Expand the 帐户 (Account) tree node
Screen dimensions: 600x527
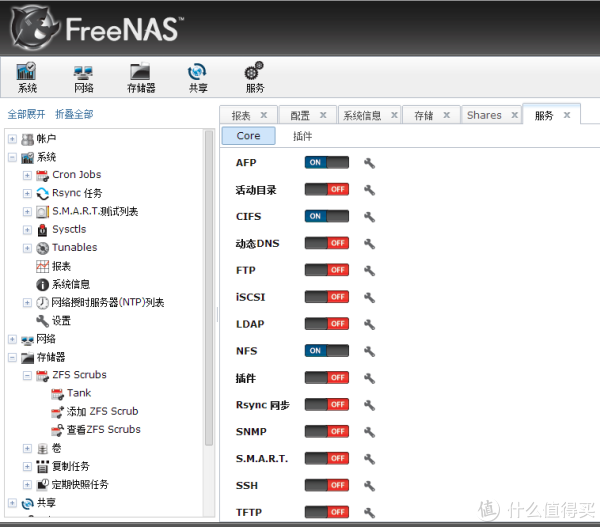[12, 139]
